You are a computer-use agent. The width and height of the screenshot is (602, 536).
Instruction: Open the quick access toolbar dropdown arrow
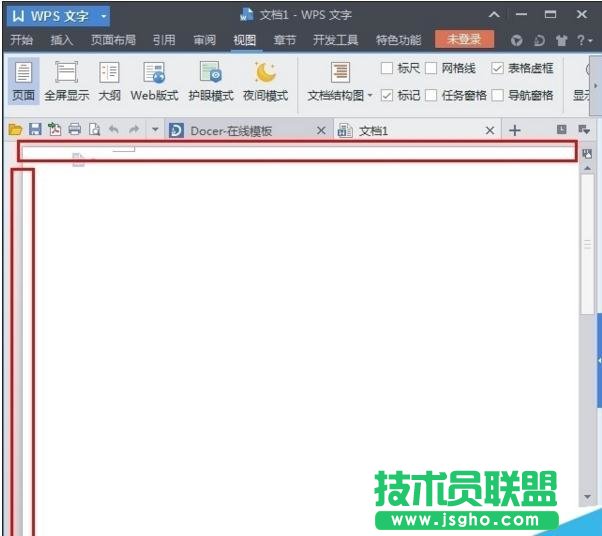click(x=155, y=129)
